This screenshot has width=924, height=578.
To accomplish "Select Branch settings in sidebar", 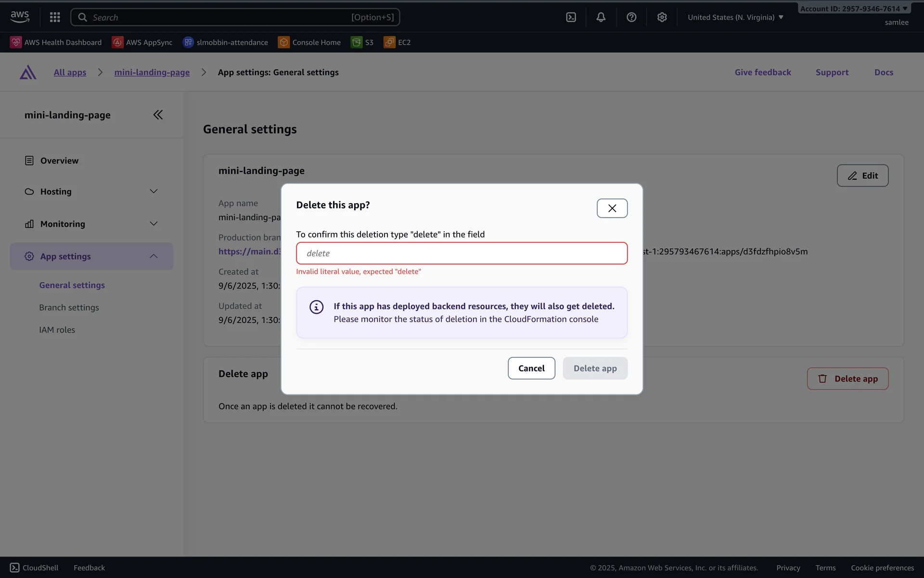I will coord(69,307).
